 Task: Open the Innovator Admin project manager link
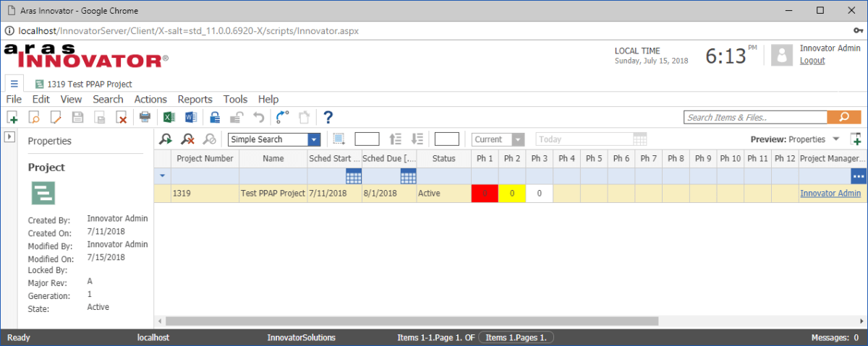click(x=830, y=194)
